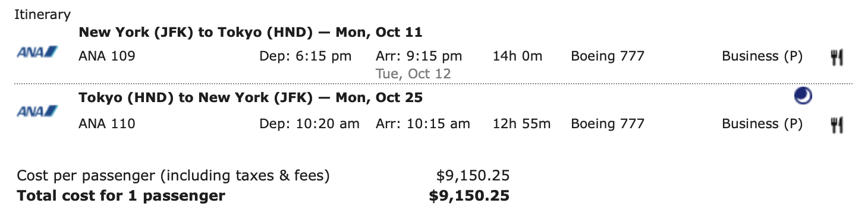Click the ANA logo beside flight 109
Viewport: 868px width, 222px height.
coord(37,52)
